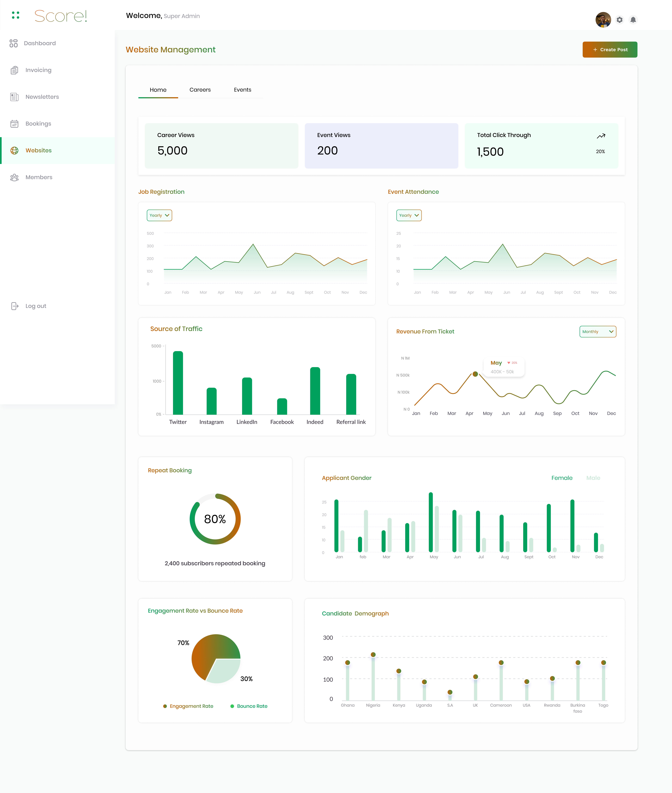Click the Total Click Through card
The image size is (672, 793).
click(541, 146)
